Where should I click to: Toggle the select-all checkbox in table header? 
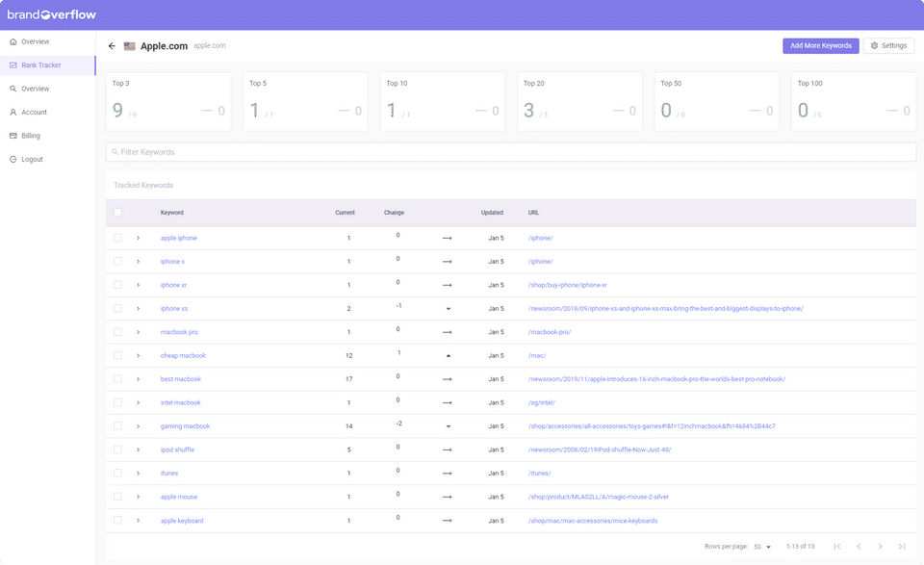tap(117, 212)
